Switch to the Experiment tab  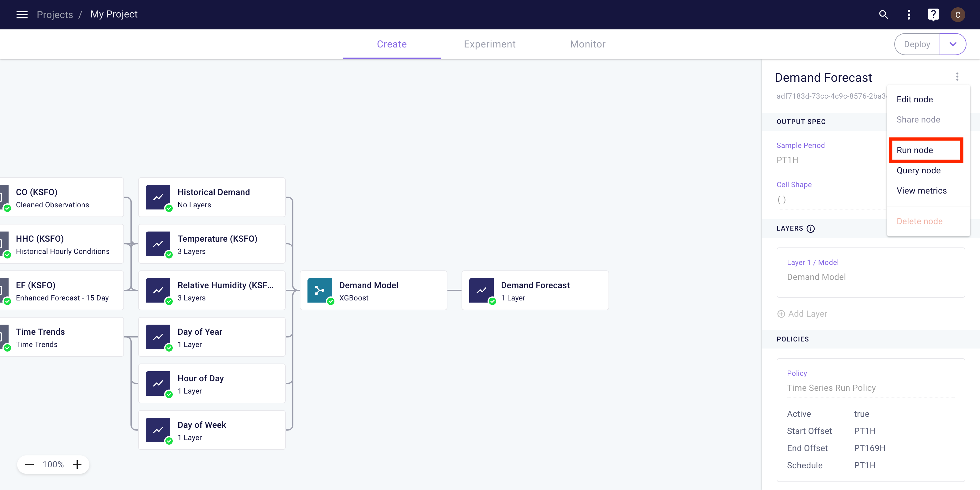pos(490,44)
